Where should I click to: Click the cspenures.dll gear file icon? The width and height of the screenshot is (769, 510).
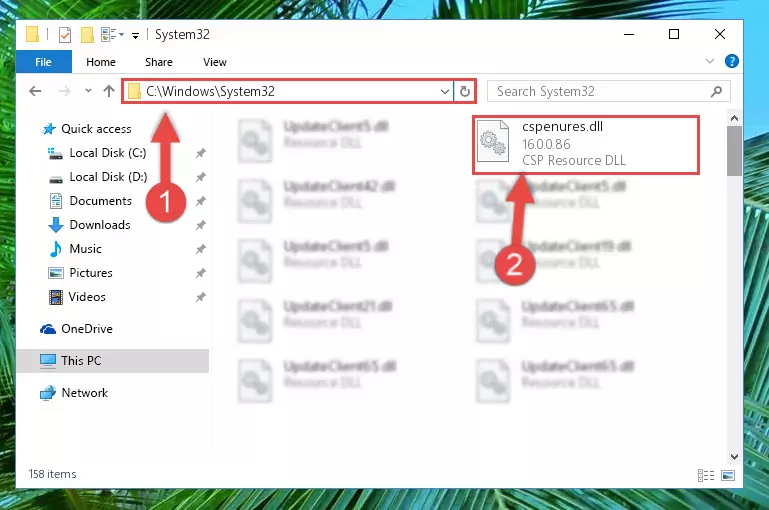493,141
